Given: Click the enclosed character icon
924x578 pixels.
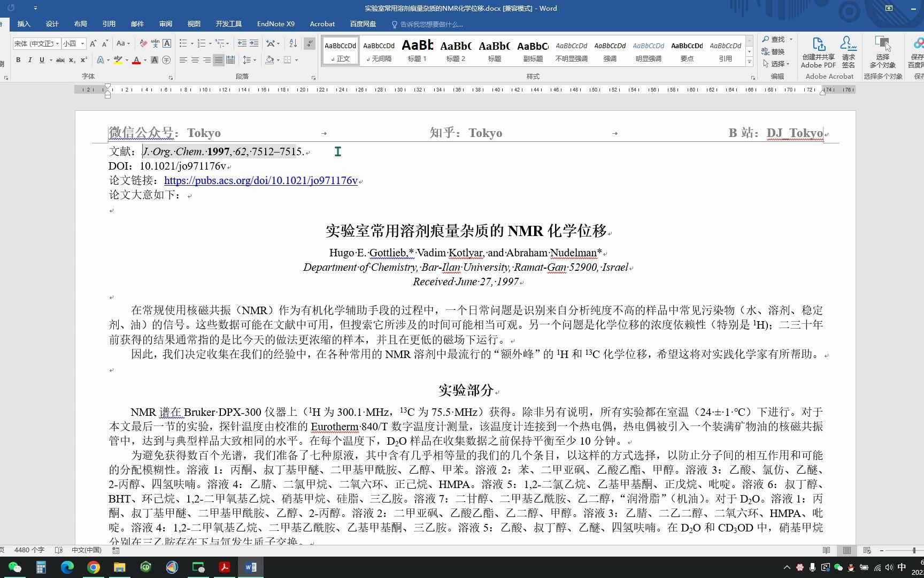Looking at the screenshot, I should click(166, 60).
